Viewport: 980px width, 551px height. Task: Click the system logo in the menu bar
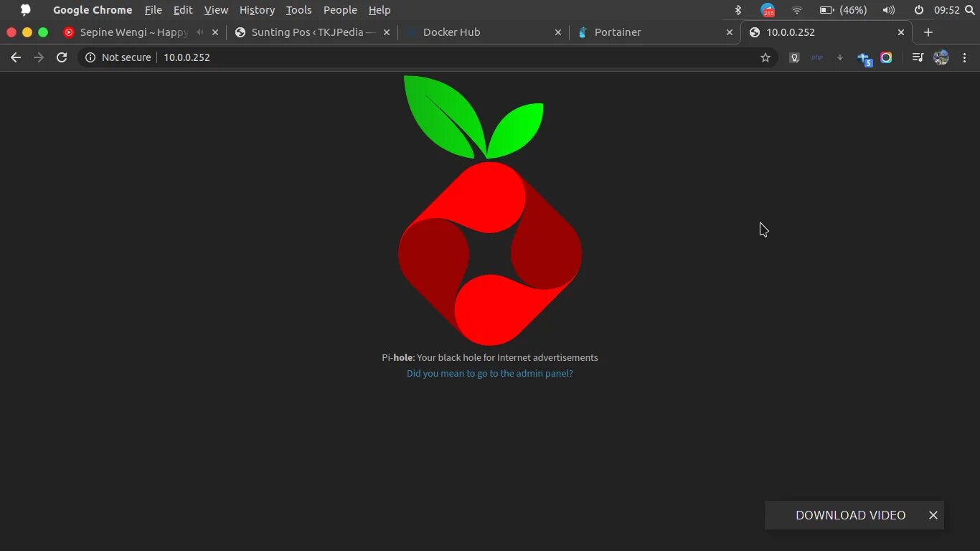click(x=26, y=10)
